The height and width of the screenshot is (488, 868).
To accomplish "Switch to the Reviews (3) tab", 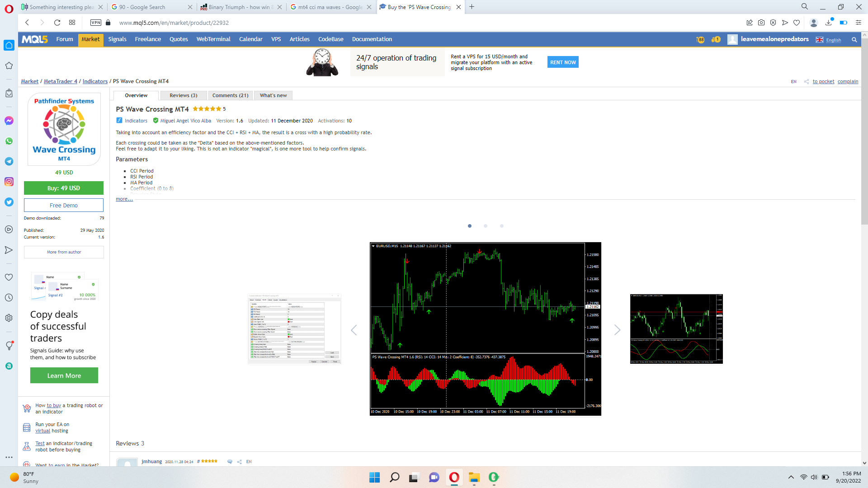I will tap(183, 95).
